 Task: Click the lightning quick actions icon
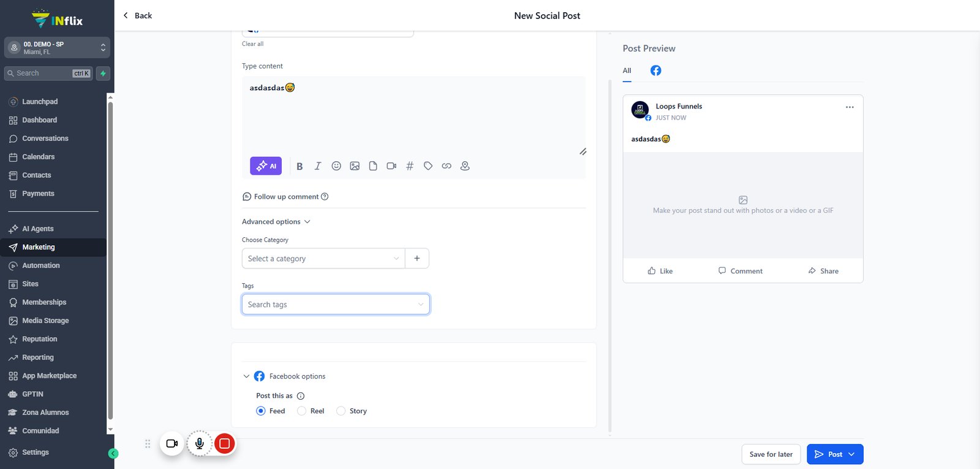tap(104, 74)
